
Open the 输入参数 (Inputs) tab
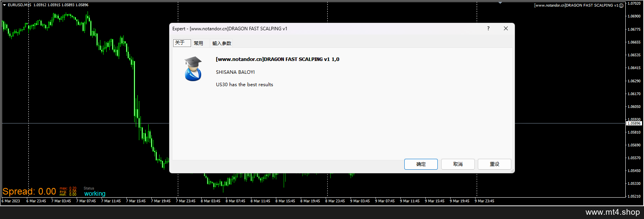tap(222, 43)
